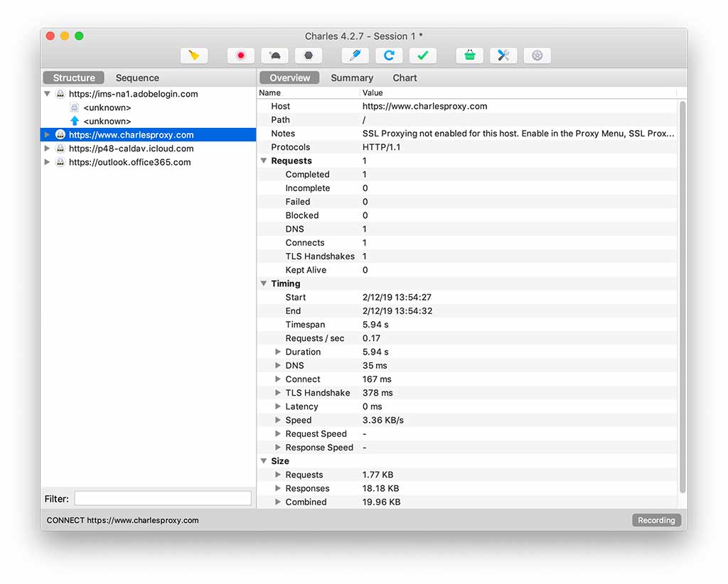Screen dimensions: 728x584
Task: Expand the p48-caldav.icloud.com host node
Action: pyautogui.click(x=48, y=148)
